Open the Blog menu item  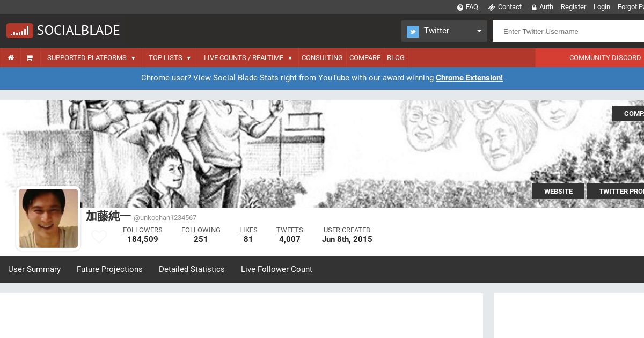tap(396, 58)
